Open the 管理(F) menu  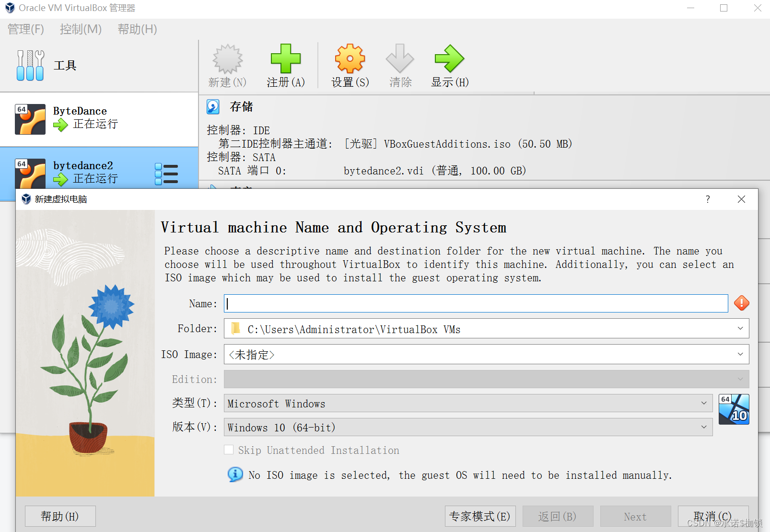click(25, 29)
